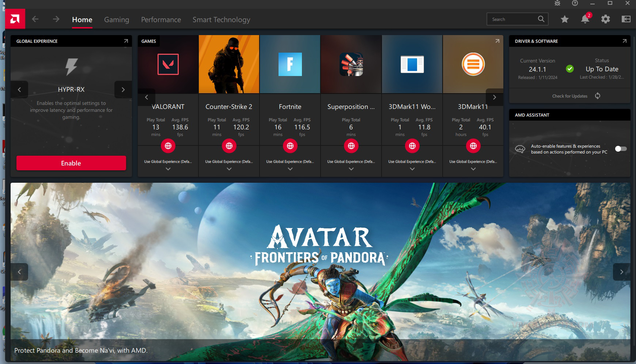The width and height of the screenshot is (636, 364).
Task: Click the driver version 24.1.1 text
Action: 537,69
